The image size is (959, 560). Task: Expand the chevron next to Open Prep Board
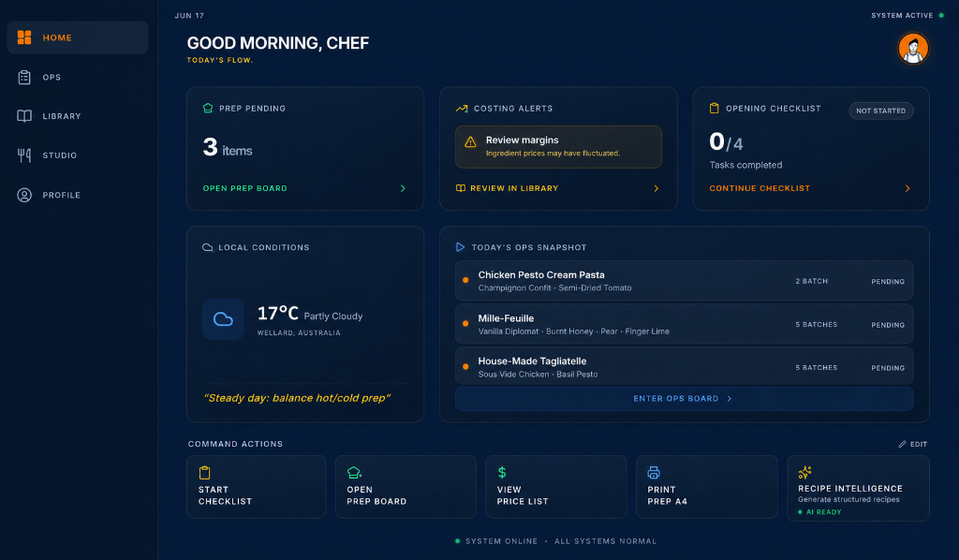click(403, 188)
